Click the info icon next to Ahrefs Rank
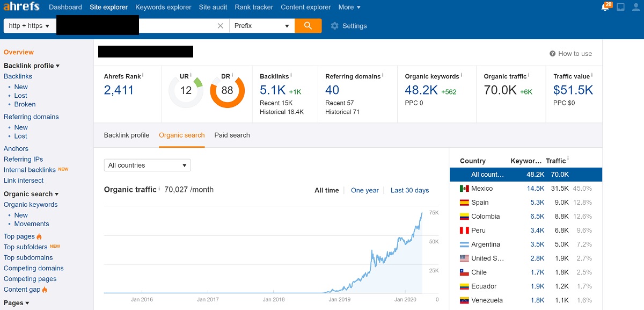The image size is (644, 310). [x=143, y=75]
